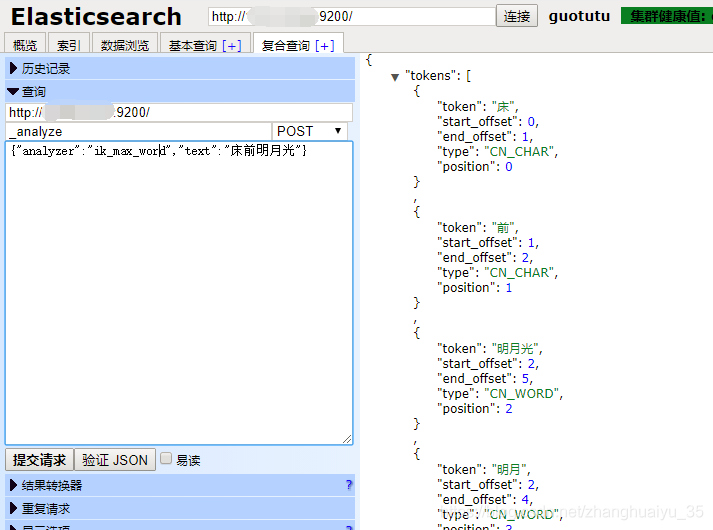Click the 连接 connect button
The width and height of the screenshot is (713, 530).
click(517, 16)
